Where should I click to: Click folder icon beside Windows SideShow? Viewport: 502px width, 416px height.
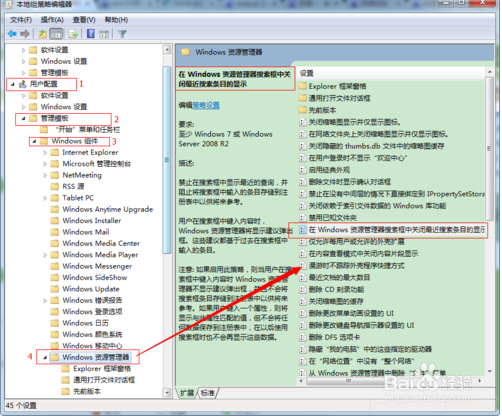click(55, 277)
